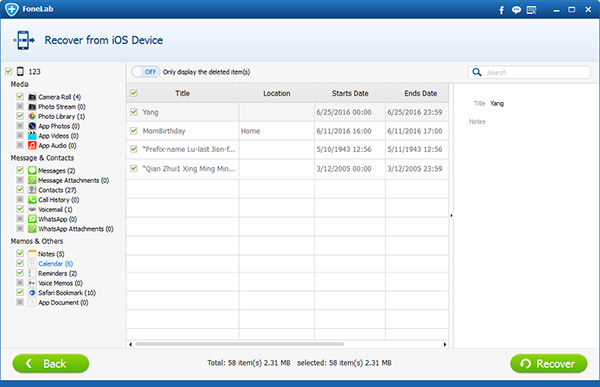
Task: Click the horizontal scrollbar thumb
Action: (240, 344)
